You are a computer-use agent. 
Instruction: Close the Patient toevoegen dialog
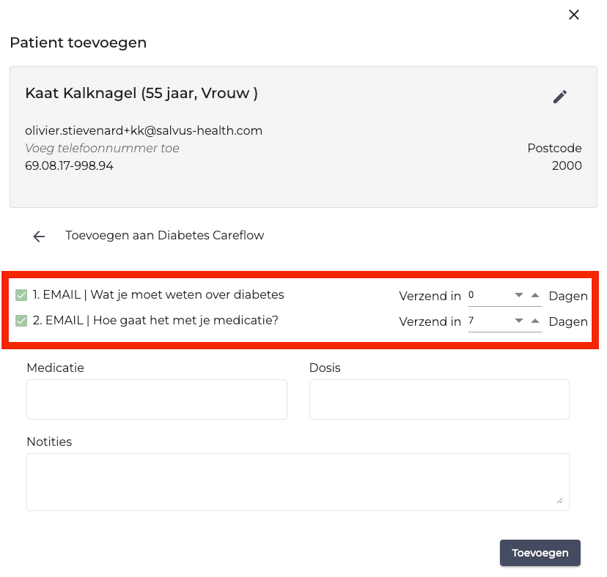coord(573,15)
